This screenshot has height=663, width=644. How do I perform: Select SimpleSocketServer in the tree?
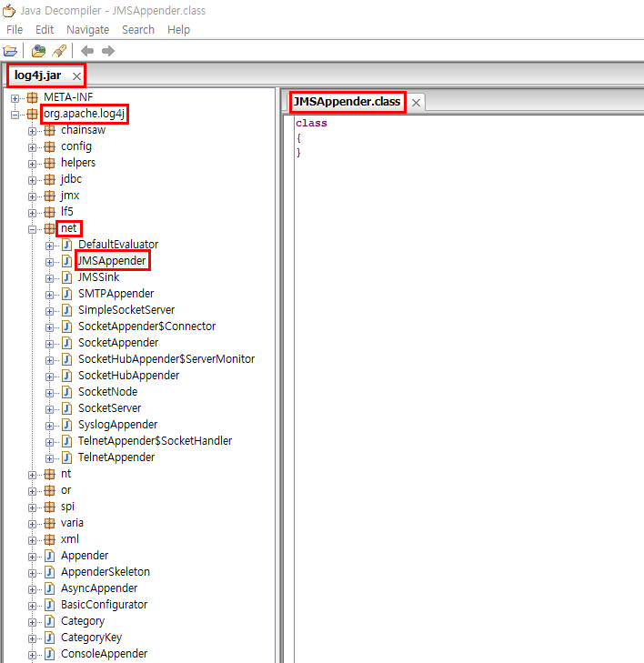[x=126, y=310]
